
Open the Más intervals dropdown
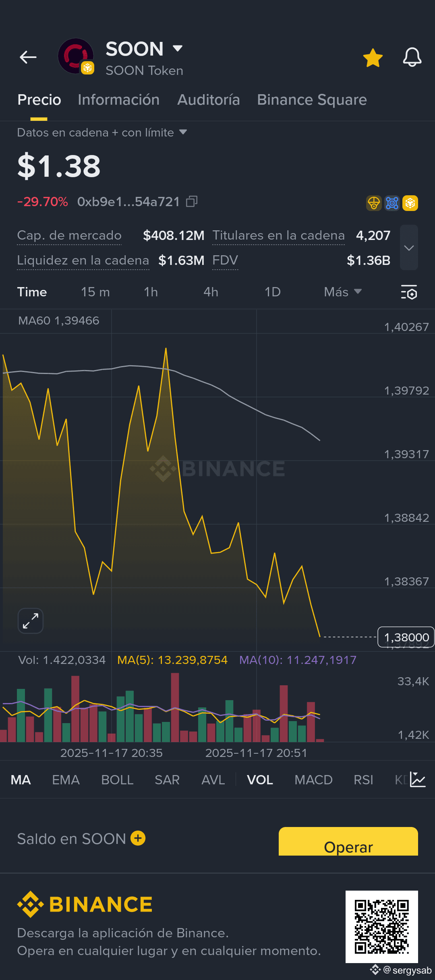343,292
